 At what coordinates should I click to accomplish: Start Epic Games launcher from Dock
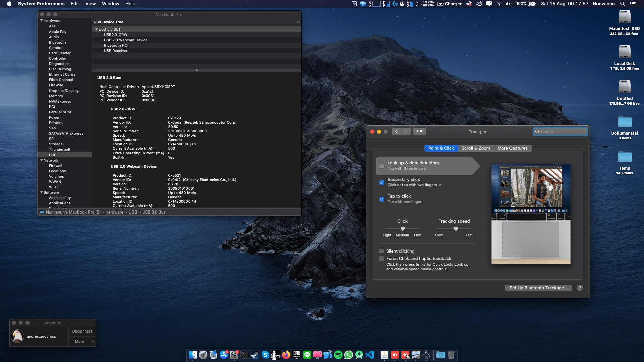(x=297, y=355)
